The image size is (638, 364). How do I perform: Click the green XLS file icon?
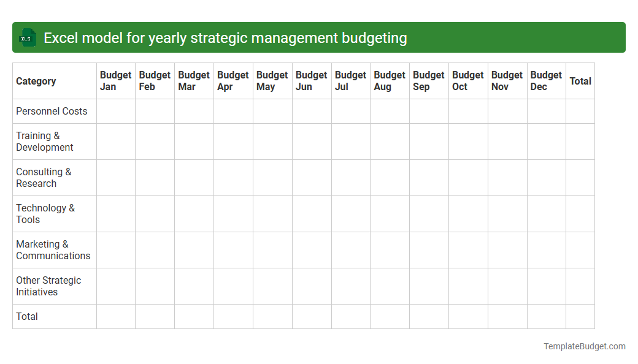26,37
